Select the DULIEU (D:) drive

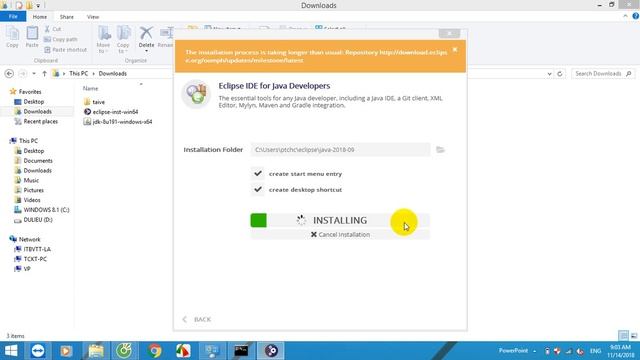tap(38, 220)
